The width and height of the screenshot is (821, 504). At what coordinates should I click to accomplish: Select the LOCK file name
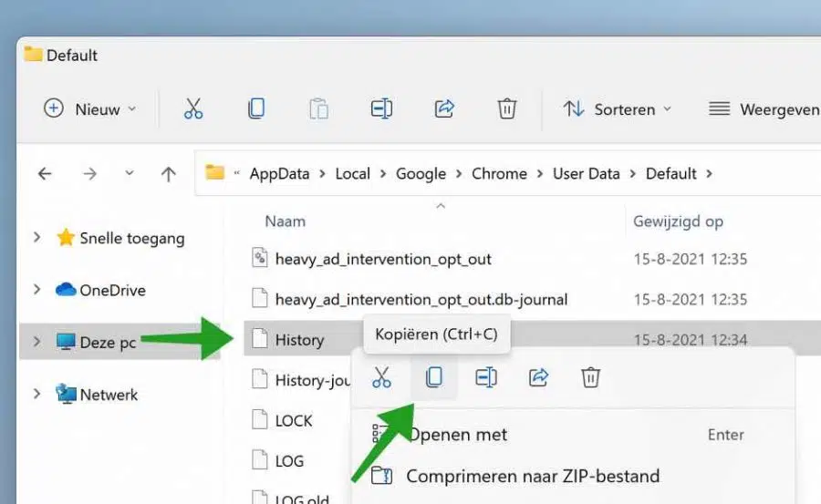coord(293,421)
